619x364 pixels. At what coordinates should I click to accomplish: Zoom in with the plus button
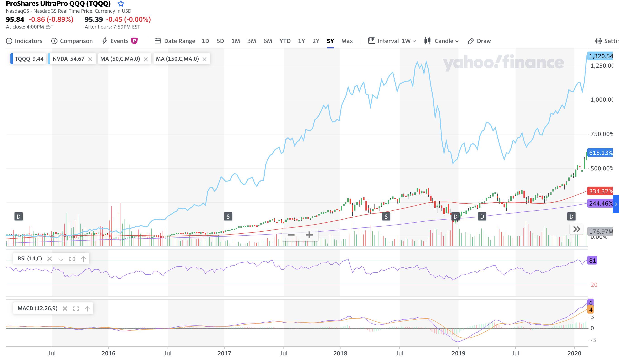click(309, 235)
